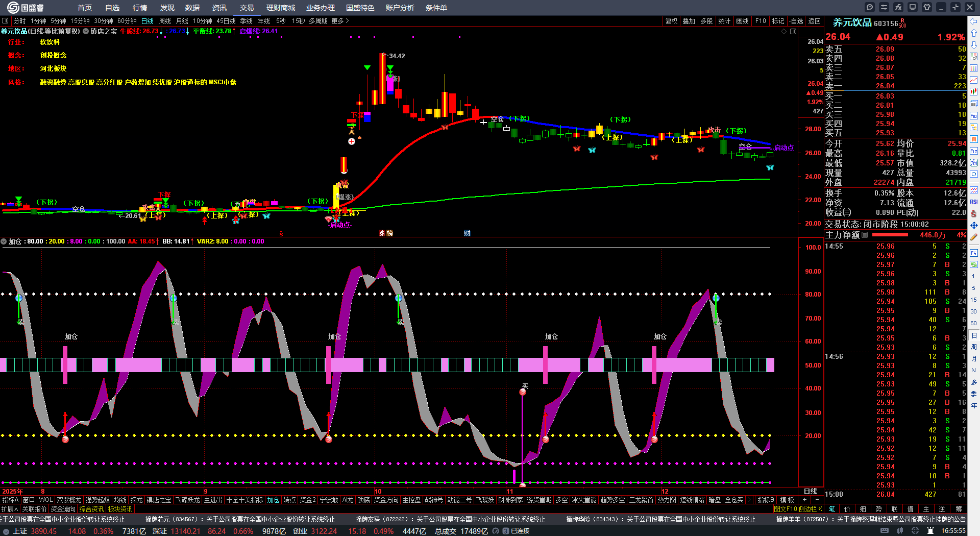980x536 pixels.
Task: Expand the 扩展 panel arrow
Action: tap(10, 509)
